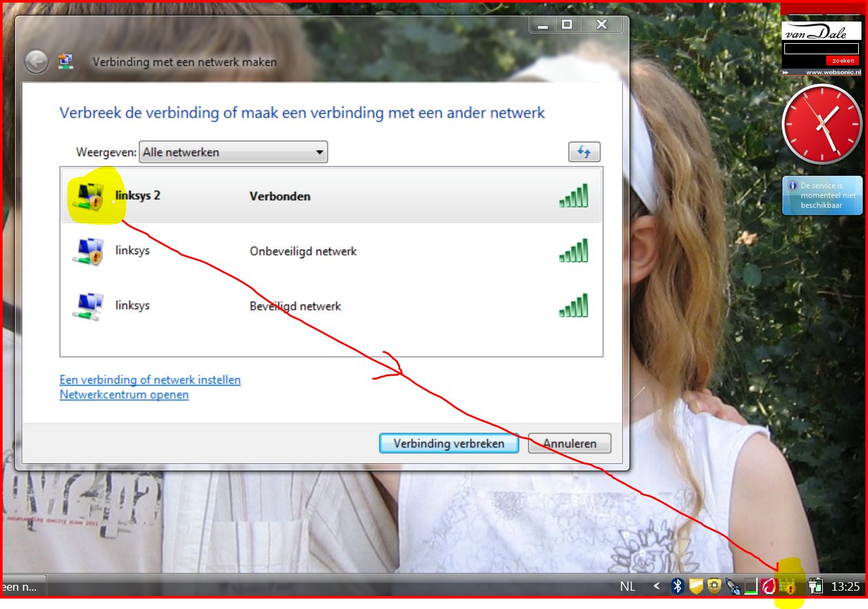The height and width of the screenshot is (609, 868).
Task: Click the van Dale search input field
Action: click(x=821, y=48)
